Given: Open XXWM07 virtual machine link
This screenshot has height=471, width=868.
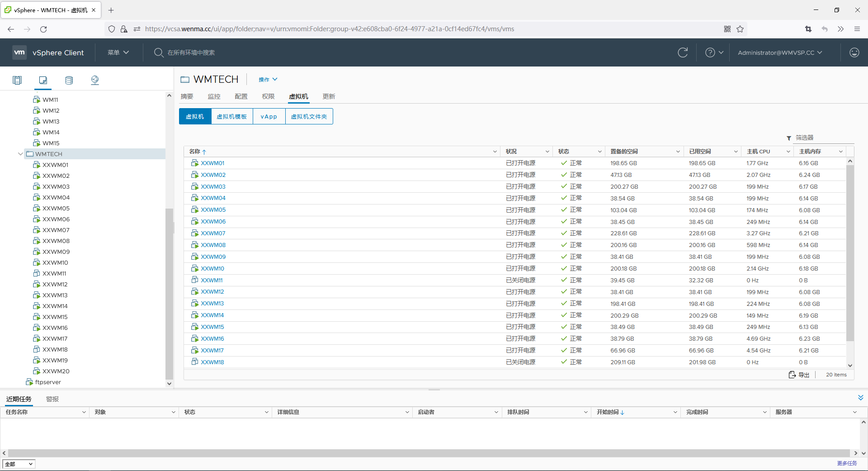Looking at the screenshot, I should 213,233.
